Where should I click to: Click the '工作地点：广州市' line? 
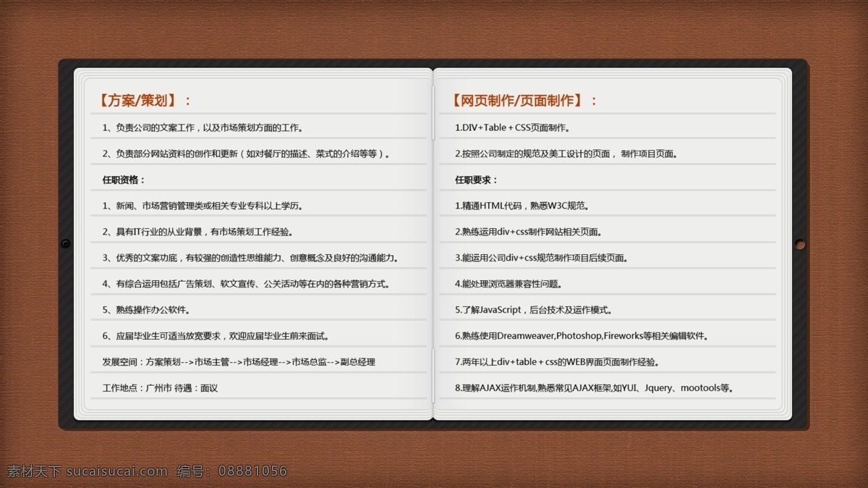pyautogui.click(x=160, y=388)
